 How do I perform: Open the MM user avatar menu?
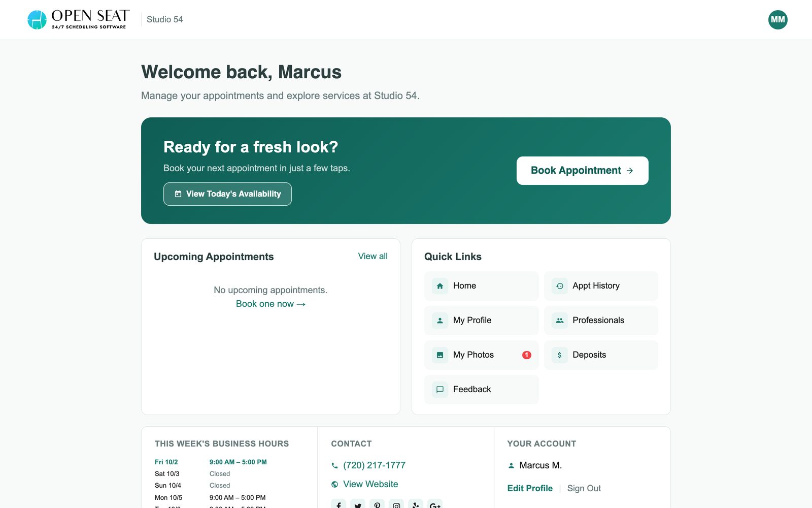click(777, 20)
